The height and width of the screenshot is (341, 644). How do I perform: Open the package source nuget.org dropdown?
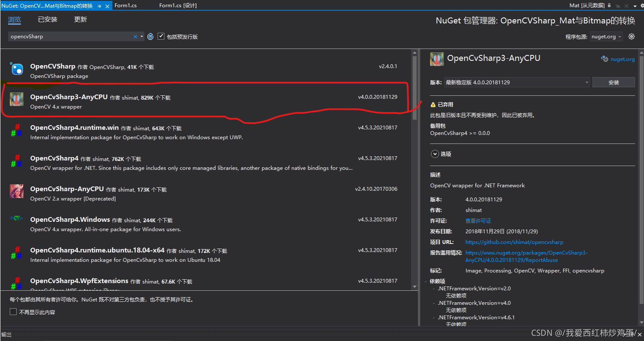pos(607,37)
